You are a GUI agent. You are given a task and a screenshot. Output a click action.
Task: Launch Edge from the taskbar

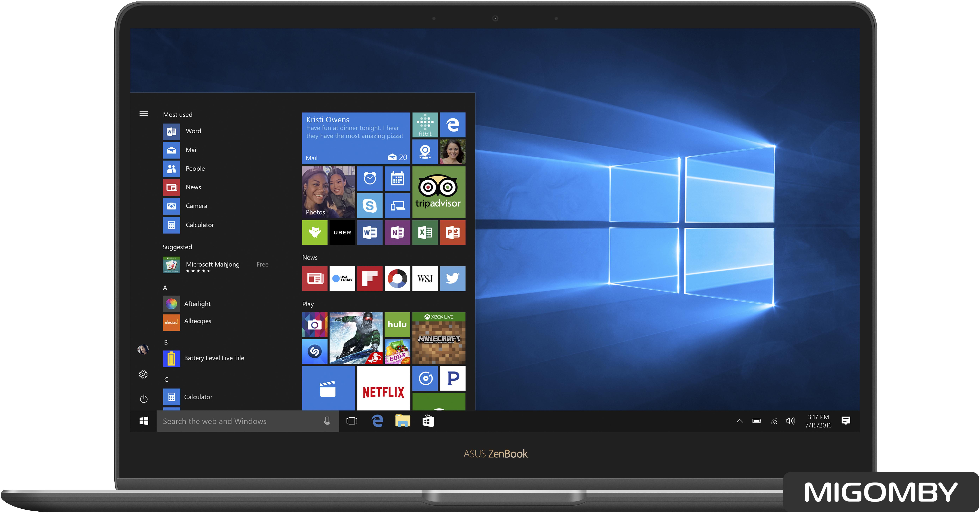point(377,421)
